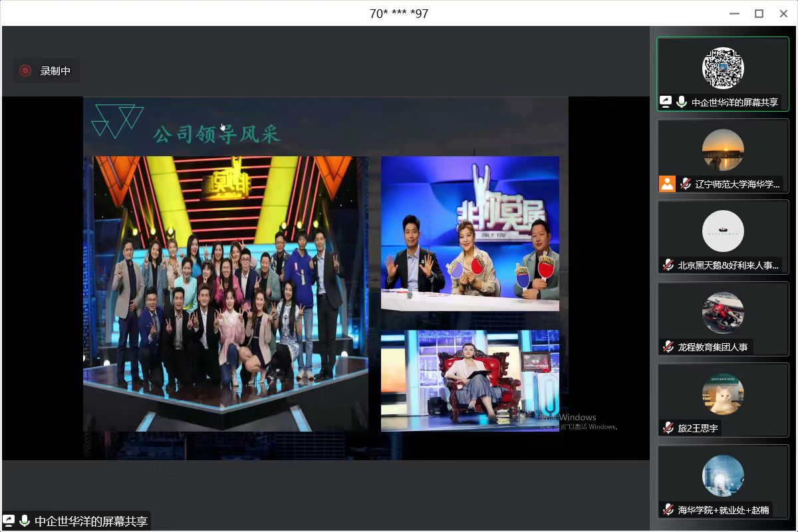Click the bottom-left 中企世华洋的屏幕共享 label
Image resolution: width=798 pixels, height=532 pixels.
pos(91,521)
